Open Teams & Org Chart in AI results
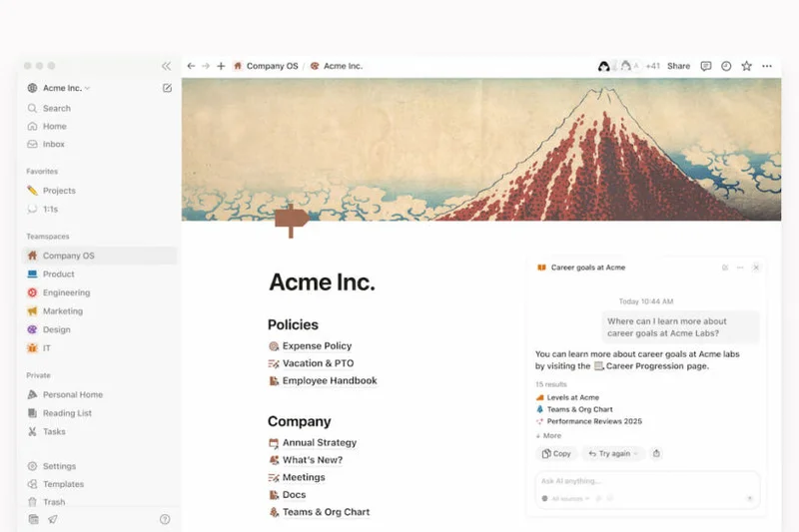This screenshot has height=532, width=799. tap(574, 409)
